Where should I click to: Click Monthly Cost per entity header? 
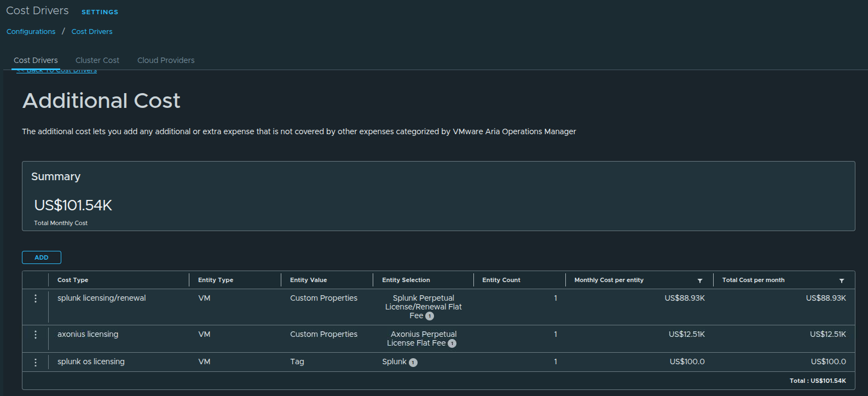pyautogui.click(x=609, y=280)
